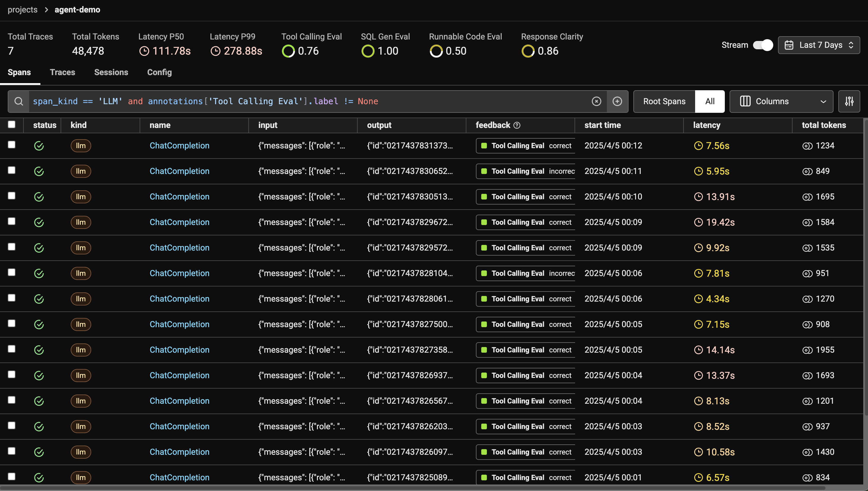This screenshot has height=491, width=868.
Task: Select the checkbox for the 1535-token span
Action: point(12,247)
